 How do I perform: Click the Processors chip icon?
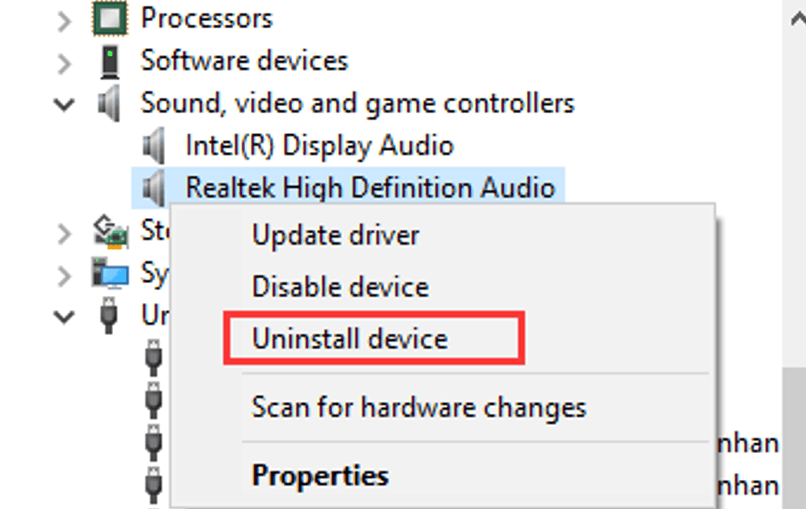[109, 19]
